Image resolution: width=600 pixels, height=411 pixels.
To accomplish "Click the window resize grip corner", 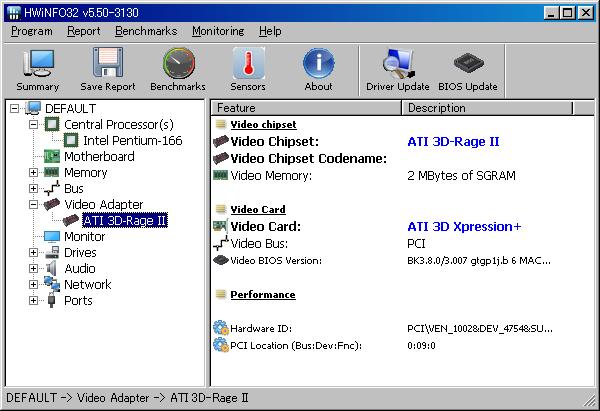I will click(x=589, y=400).
